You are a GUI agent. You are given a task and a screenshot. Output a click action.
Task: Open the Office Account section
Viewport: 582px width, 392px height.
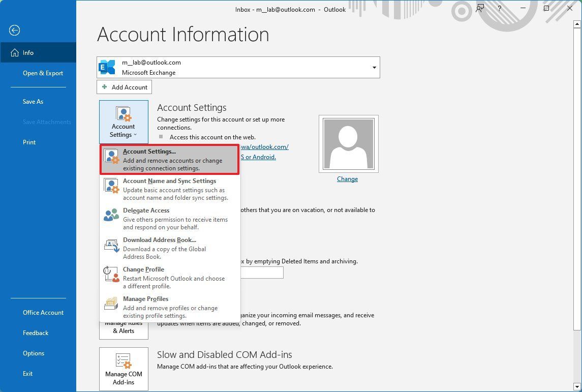(x=43, y=312)
